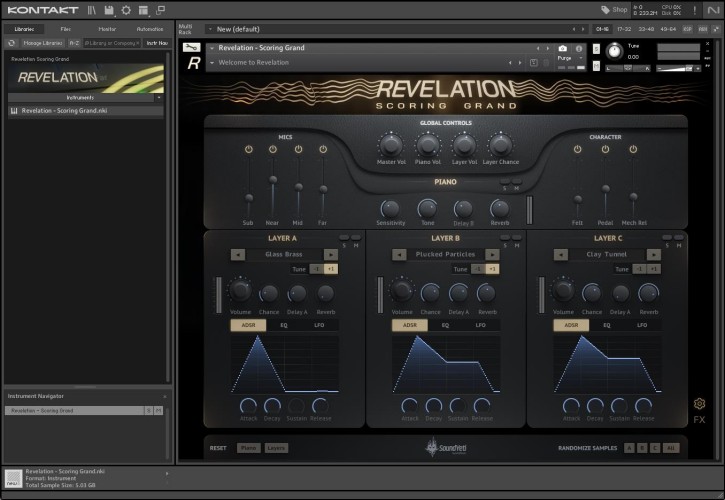Viewport: 725px width, 500px height.
Task: Click the save (floppy disk) icon
Action: [108, 10]
